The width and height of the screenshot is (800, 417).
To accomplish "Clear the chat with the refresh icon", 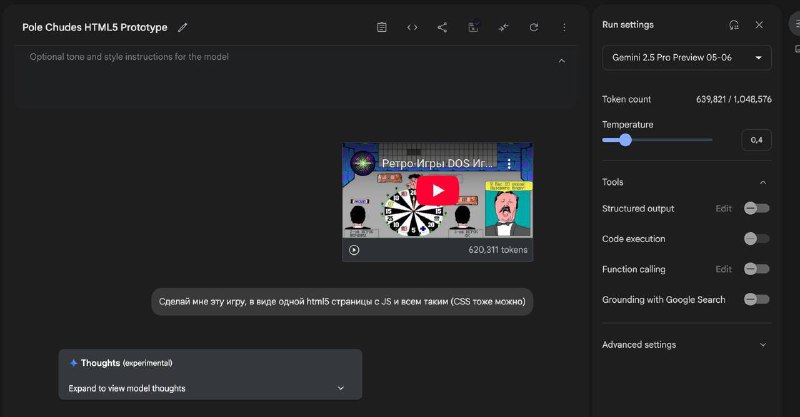I will 534,28.
